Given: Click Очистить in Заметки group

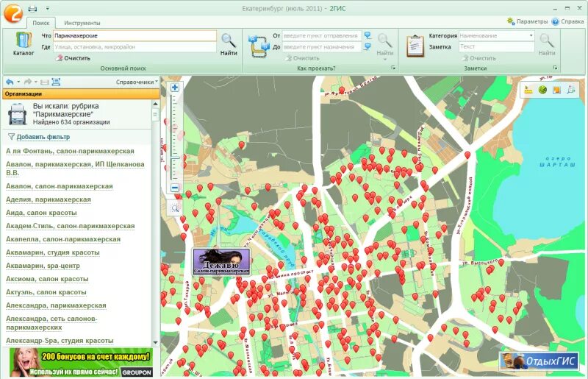Looking at the screenshot, I should pyautogui.click(x=479, y=58).
